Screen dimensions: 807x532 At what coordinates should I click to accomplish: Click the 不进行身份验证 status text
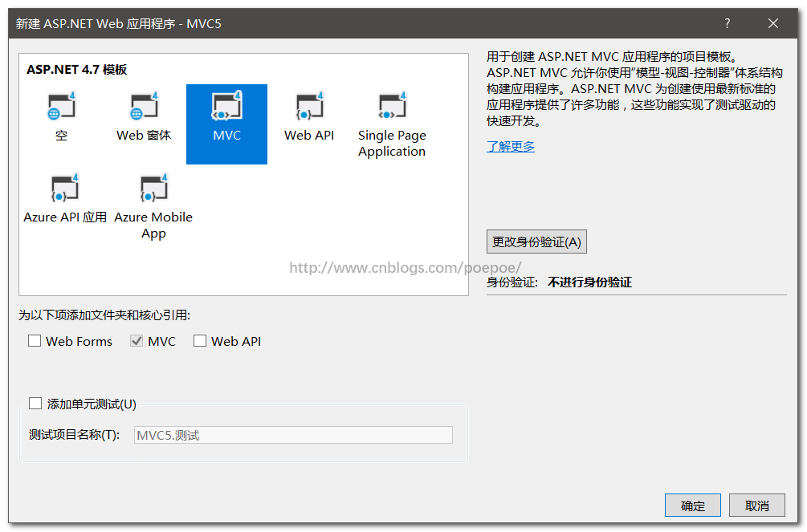pos(590,282)
